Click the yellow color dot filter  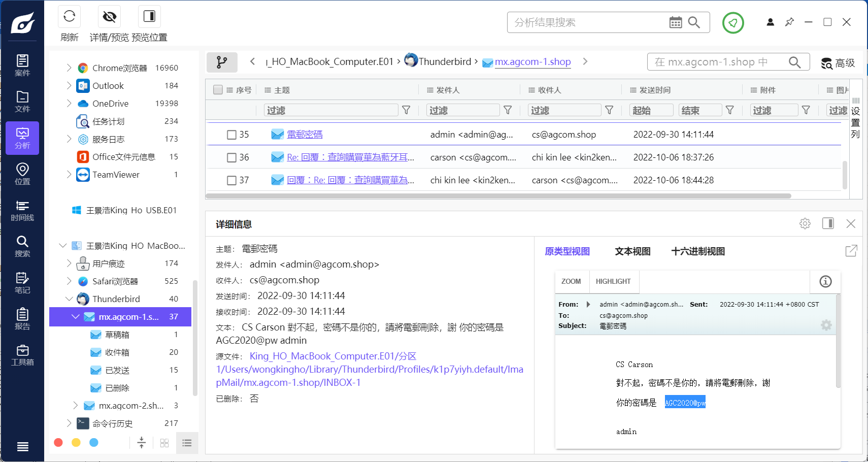coord(76,443)
